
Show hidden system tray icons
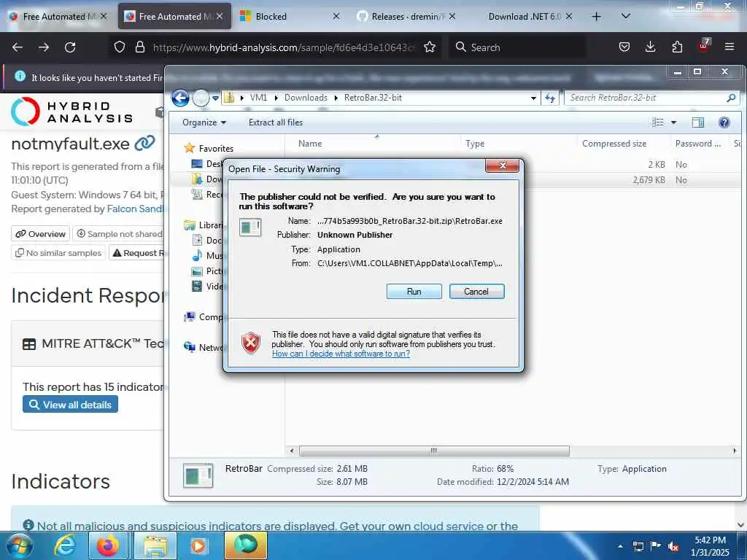tap(620, 546)
